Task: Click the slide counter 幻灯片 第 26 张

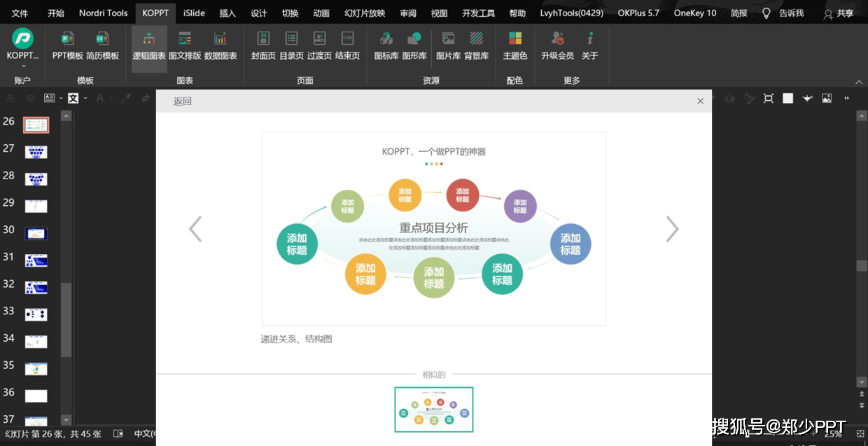Action: 52,434
